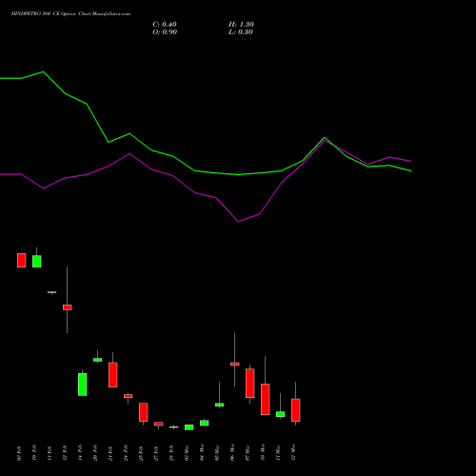This screenshot has height=476, width=476.
Task: Select the high value 'H: 1.30'
Action: [x=241, y=25]
